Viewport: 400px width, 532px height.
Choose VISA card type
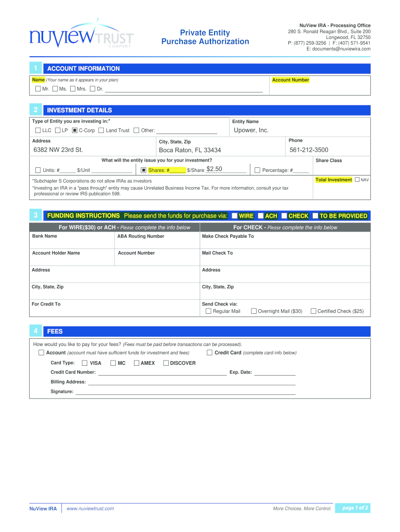point(85,363)
